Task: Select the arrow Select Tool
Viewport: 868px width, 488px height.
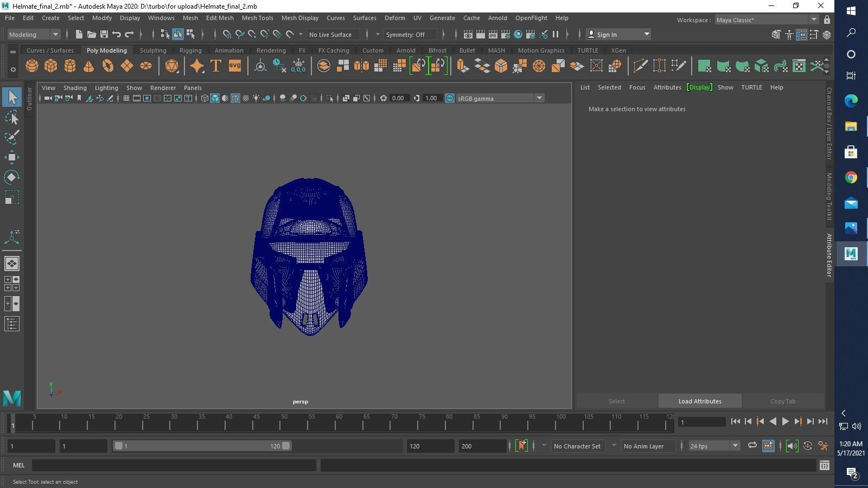Action: click(12, 98)
